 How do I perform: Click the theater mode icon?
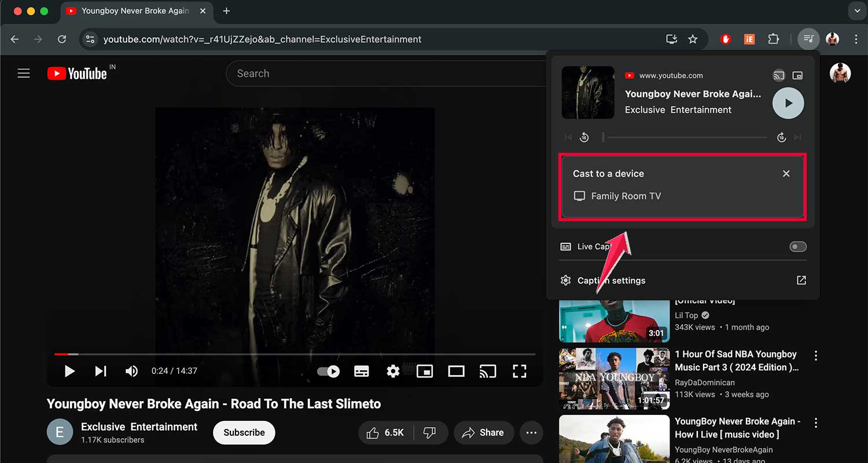456,371
